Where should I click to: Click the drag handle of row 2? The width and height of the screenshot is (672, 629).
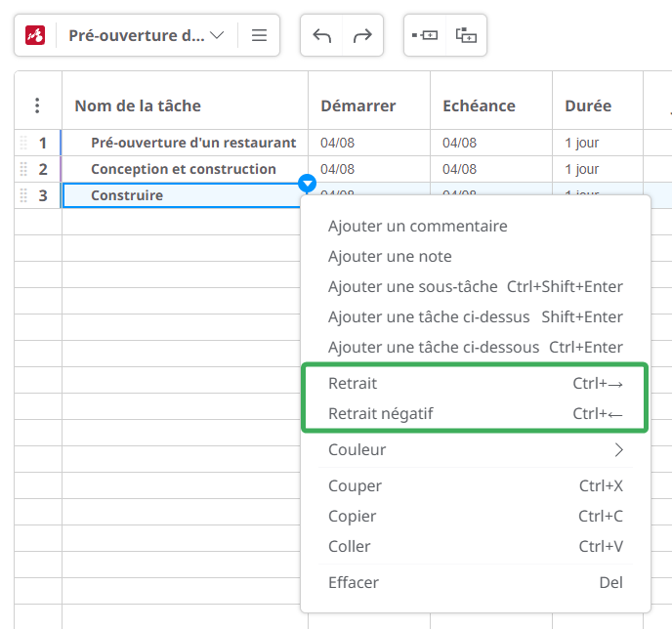coord(23,169)
